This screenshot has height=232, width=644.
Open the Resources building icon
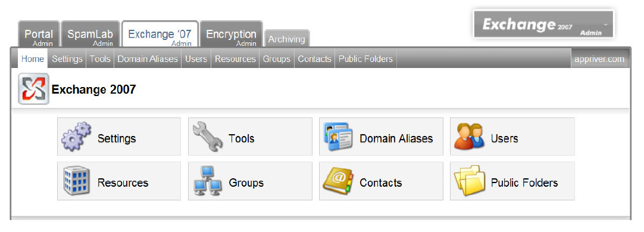pos(76,181)
